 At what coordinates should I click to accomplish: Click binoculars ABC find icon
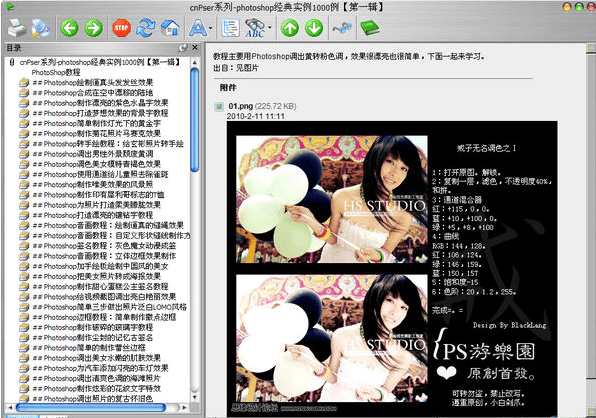[x=255, y=28]
